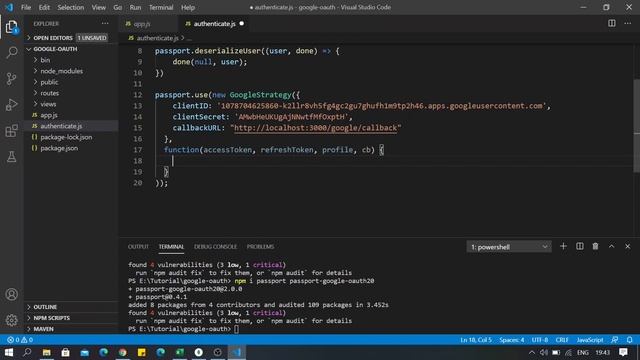Screen dimensions: 640x360
Task: Switch to the Output panel tab
Action: 138,247
